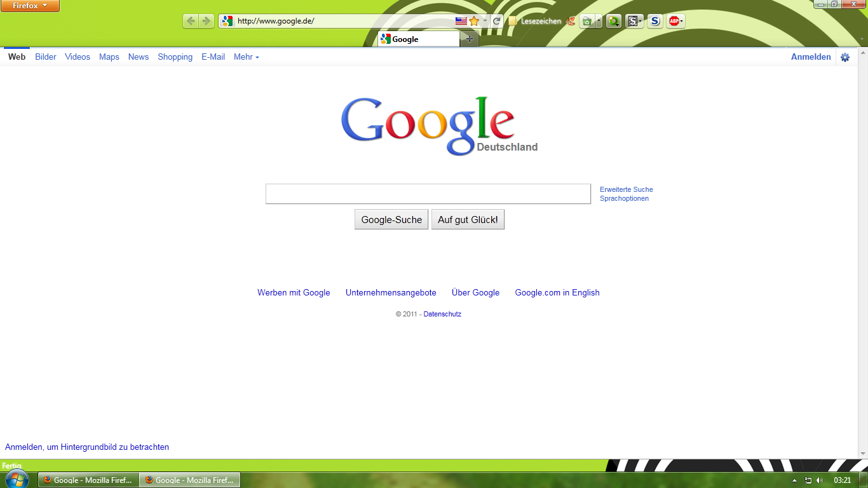Switch to Google.com in English
868x488 pixels.
coord(557,293)
